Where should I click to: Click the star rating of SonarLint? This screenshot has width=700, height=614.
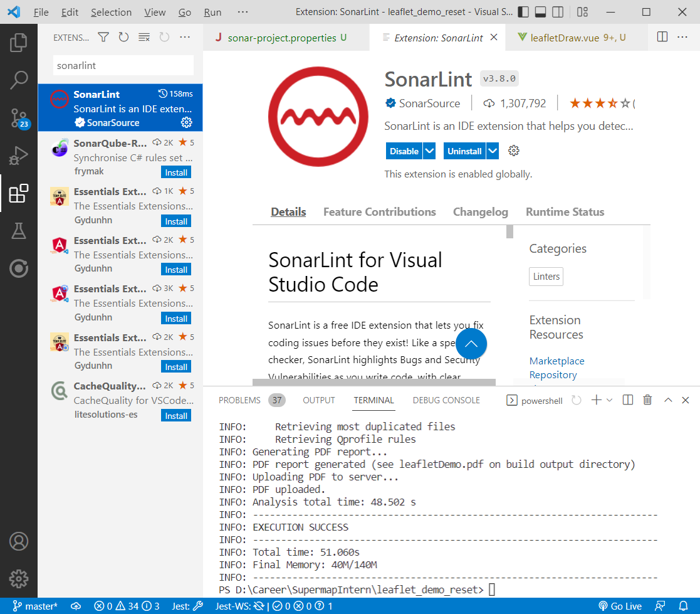[x=600, y=103]
